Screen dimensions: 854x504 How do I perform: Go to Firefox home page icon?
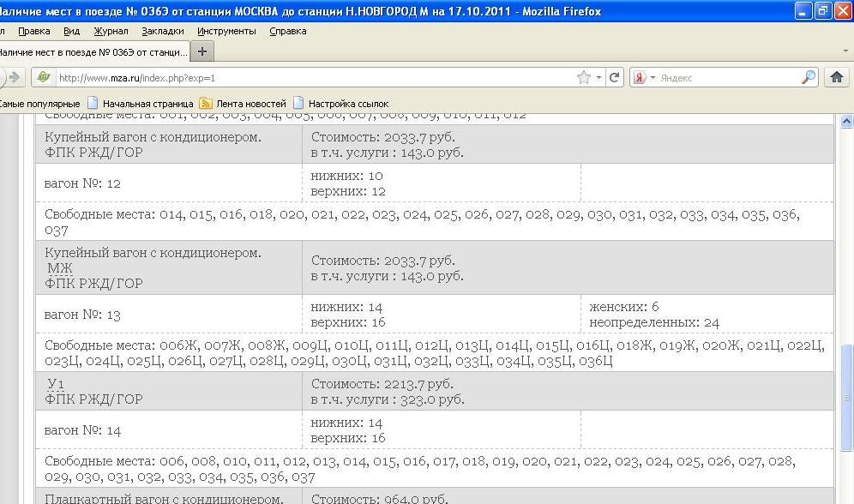click(836, 77)
